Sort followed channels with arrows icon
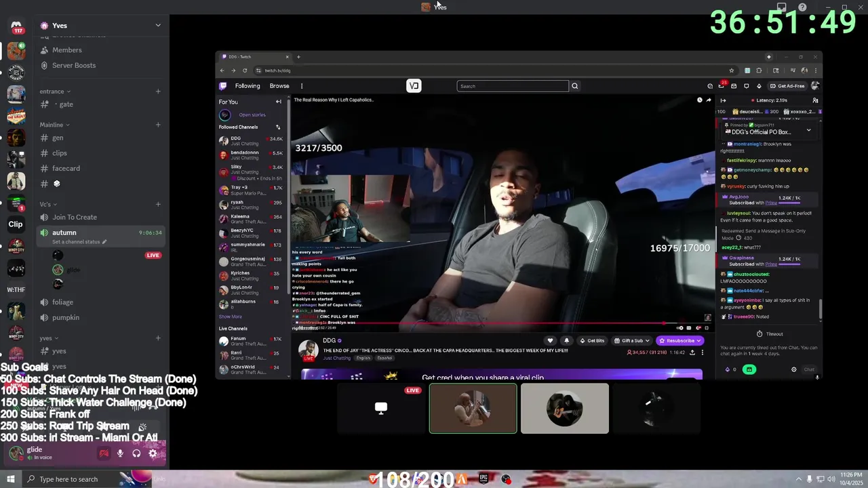This screenshot has height=488, width=868. coord(277,127)
